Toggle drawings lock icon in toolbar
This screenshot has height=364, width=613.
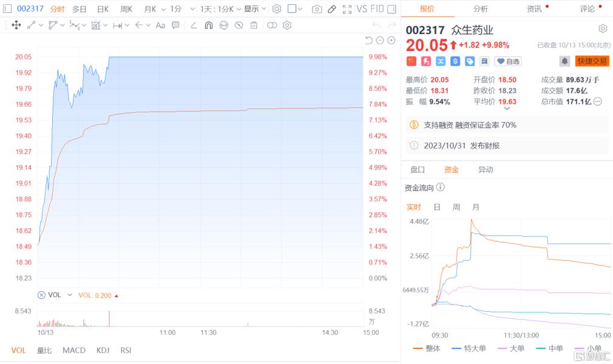tap(223, 25)
